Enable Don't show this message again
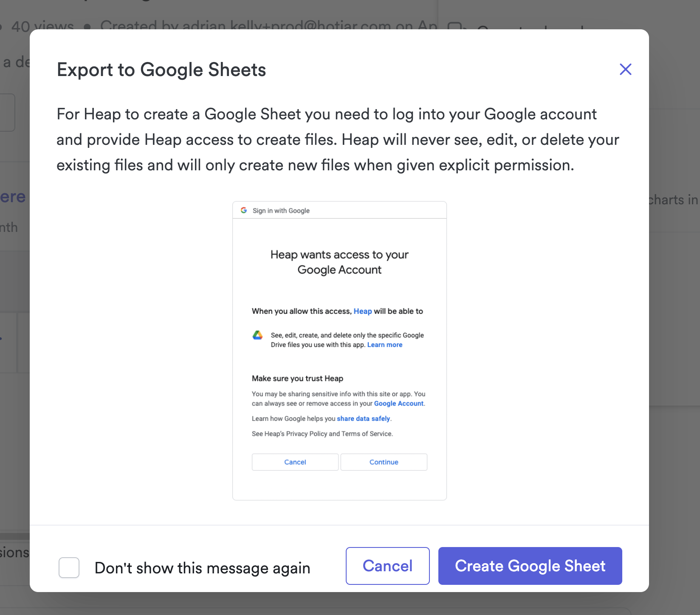700x615 pixels. (x=68, y=567)
